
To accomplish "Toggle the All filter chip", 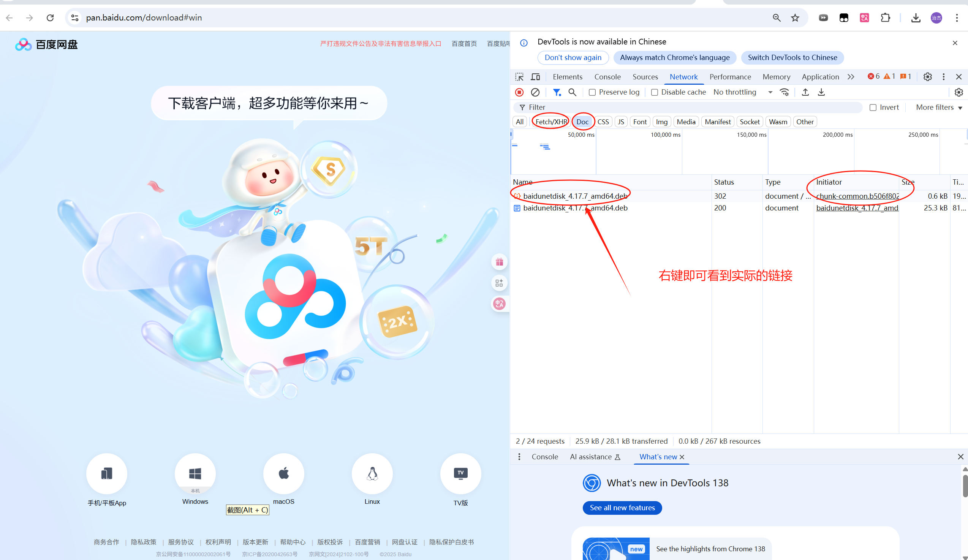I will [520, 122].
